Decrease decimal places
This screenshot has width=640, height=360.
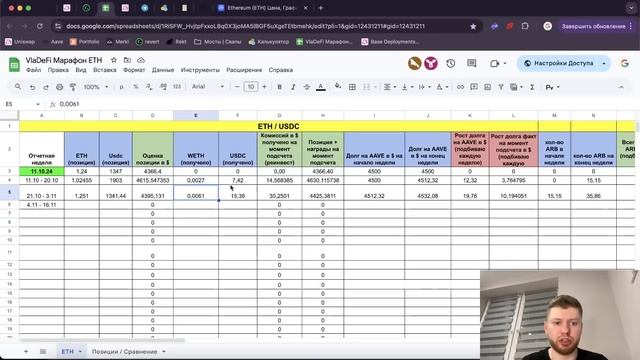click(x=149, y=87)
